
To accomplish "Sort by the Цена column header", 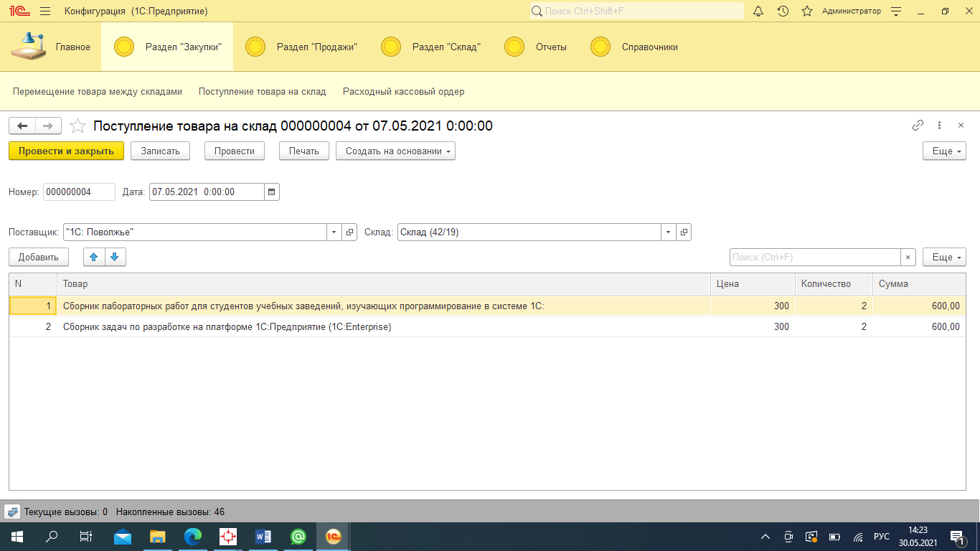I will (753, 283).
